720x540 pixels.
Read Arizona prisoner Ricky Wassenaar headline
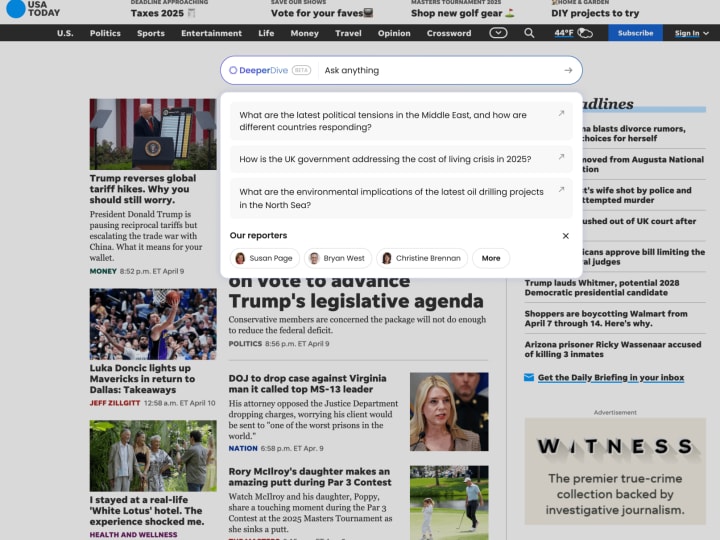[613, 349]
